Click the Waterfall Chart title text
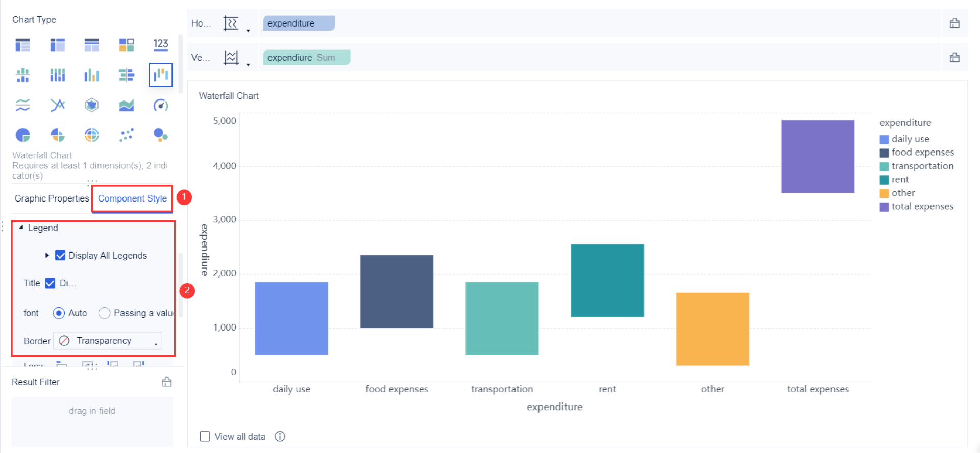 pos(229,96)
